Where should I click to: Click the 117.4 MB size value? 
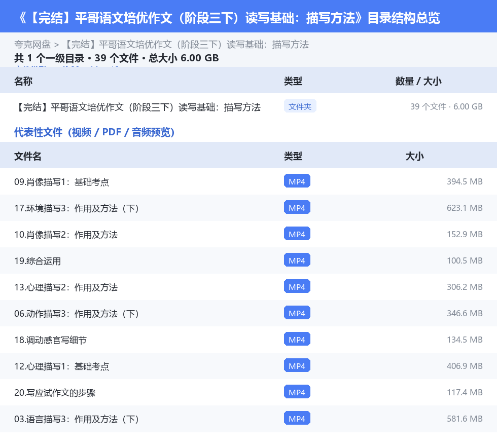point(465,392)
